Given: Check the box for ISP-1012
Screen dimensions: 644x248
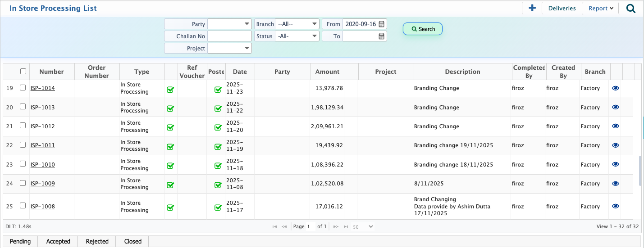Looking at the screenshot, I should 23,126.
